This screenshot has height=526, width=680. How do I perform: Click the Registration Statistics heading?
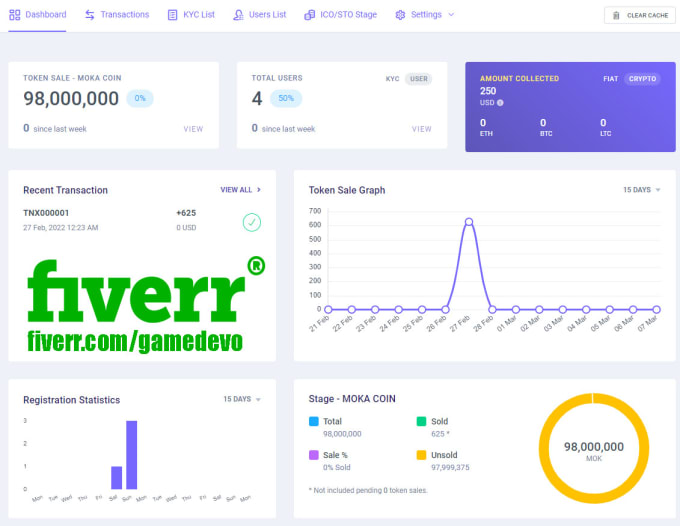pos(72,400)
